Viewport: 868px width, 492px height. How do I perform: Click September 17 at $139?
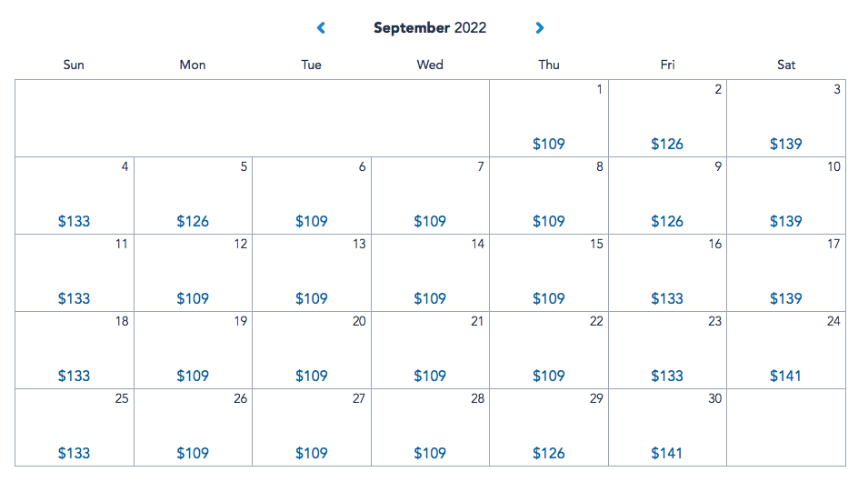[x=786, y=273]
